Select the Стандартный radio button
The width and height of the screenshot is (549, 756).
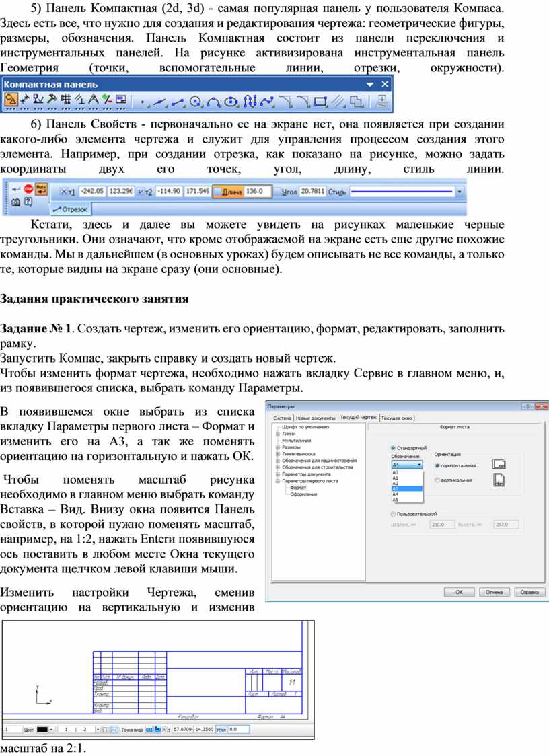(x=393, y=448)
